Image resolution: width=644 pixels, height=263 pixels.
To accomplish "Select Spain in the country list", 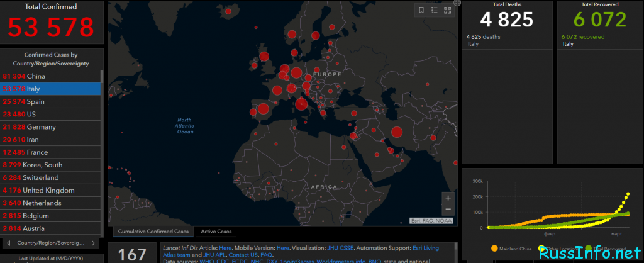I will pyautogui.click(x=50, y=102).
